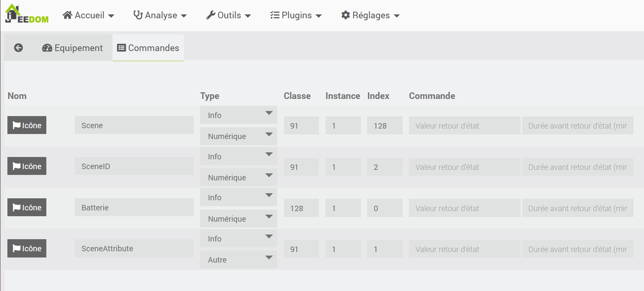Click the Jeedom logo
This screenshot has width=644, height=291.
pyautogui.click(x=26, y=15)
